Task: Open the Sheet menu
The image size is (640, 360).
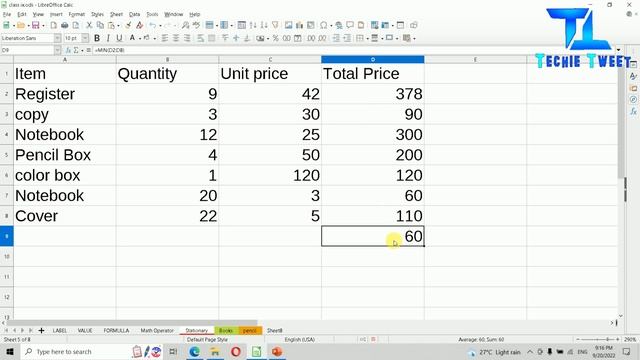Action: click(x=116, y=14)
